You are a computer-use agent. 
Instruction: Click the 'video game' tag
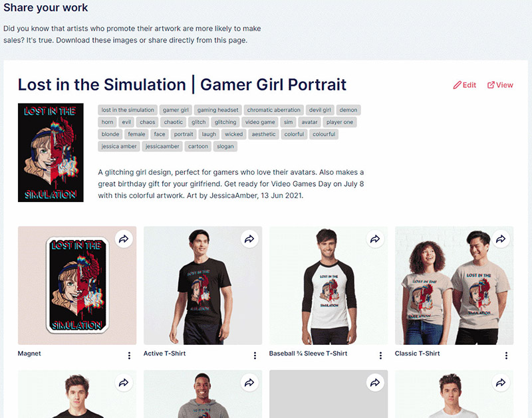(x=260, y=122)
